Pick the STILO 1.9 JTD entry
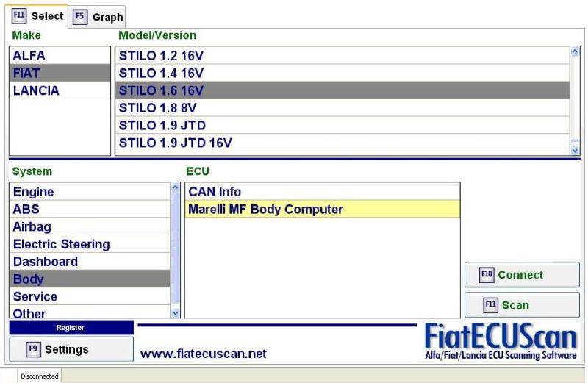Screen dimensions: 588x383 tap(343, 125)
